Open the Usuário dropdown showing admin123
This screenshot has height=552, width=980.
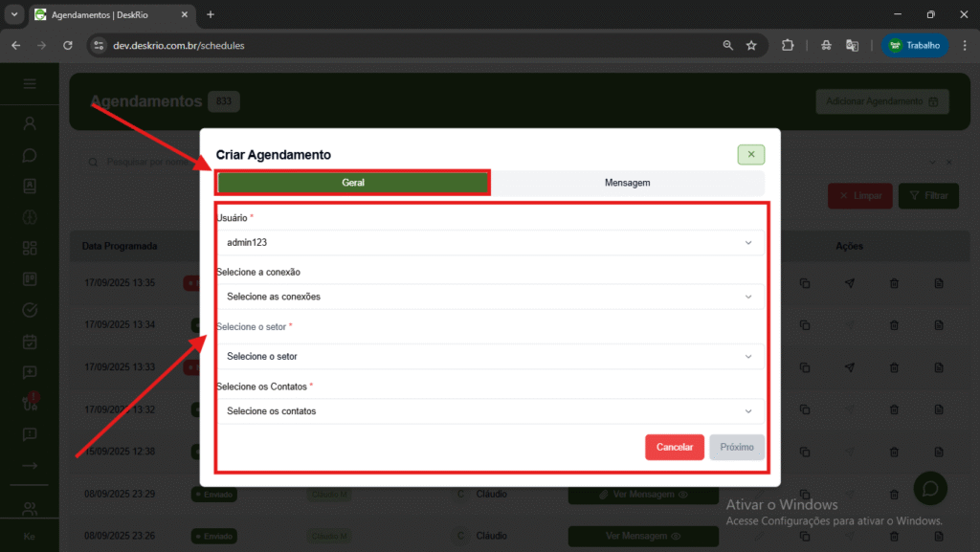[489, 243]
